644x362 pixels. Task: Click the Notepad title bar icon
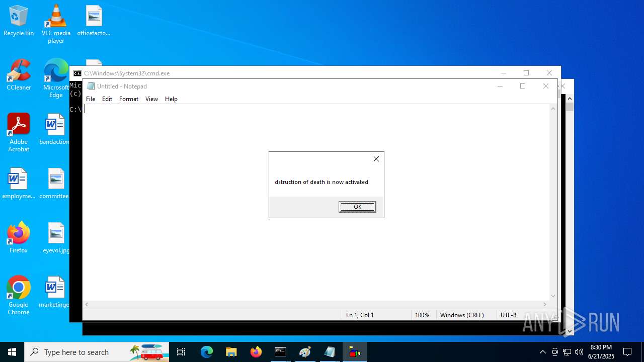[x=91, y=86]
